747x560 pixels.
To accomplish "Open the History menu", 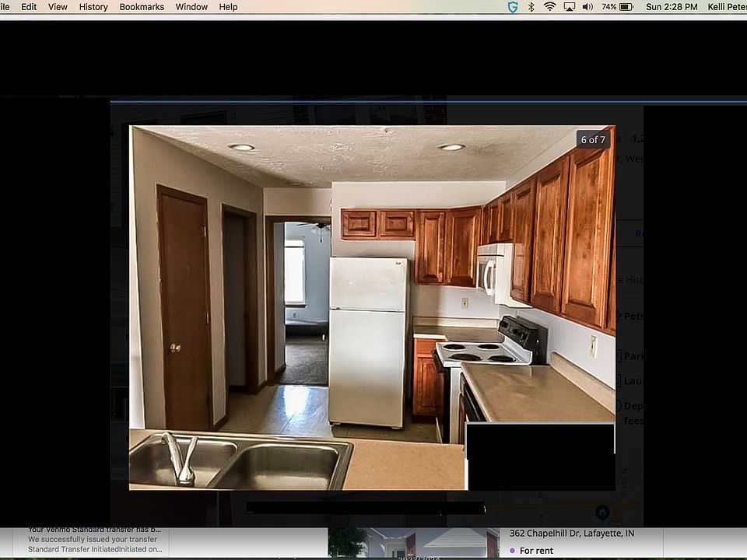I will (x=93, y=7).
